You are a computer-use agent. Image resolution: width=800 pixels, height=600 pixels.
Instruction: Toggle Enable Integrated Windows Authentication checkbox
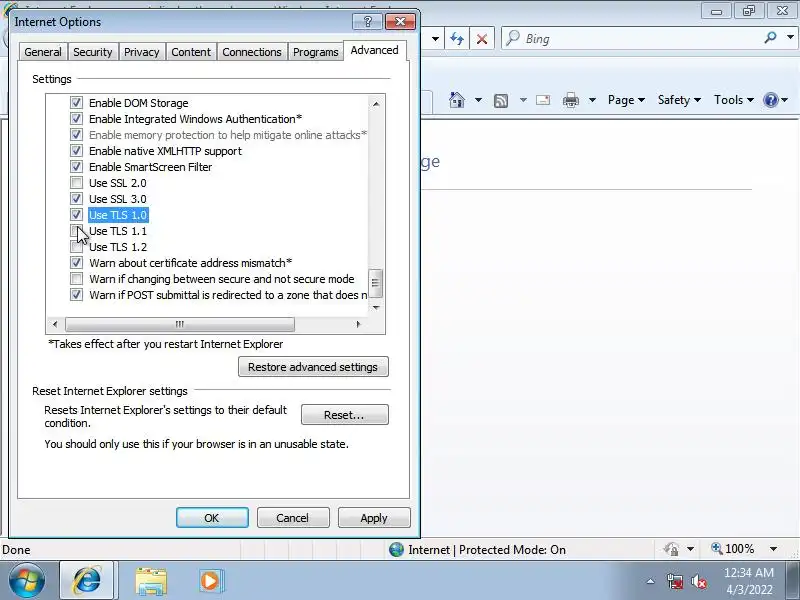76,119
